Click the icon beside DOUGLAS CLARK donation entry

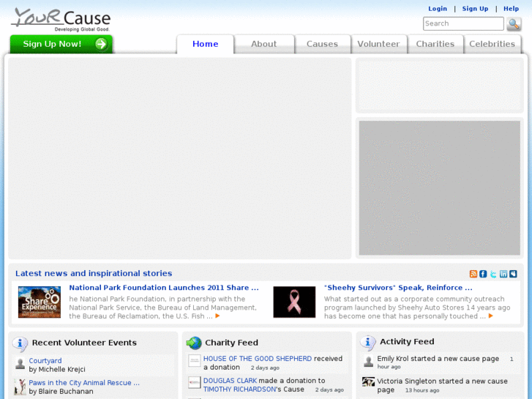[195, 383]
